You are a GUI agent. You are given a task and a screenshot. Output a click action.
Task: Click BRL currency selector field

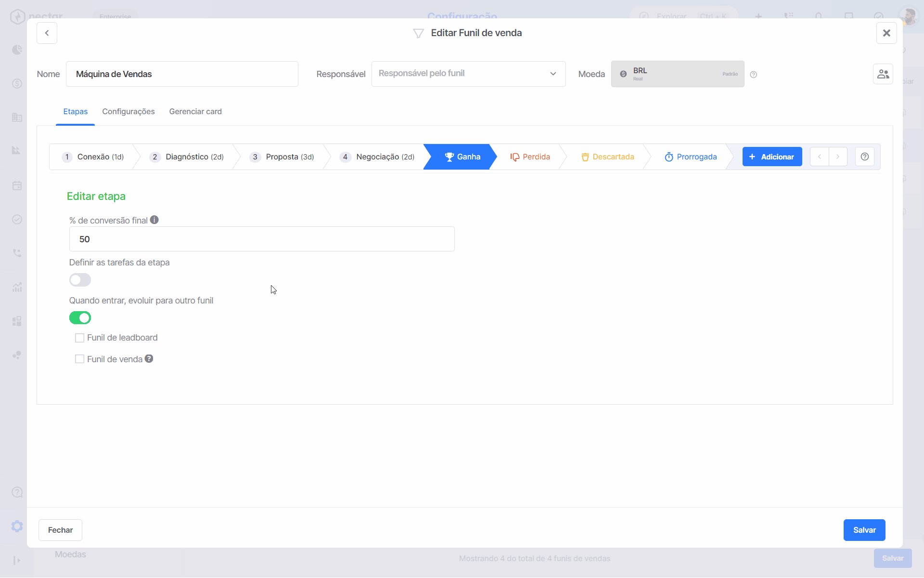678,74
